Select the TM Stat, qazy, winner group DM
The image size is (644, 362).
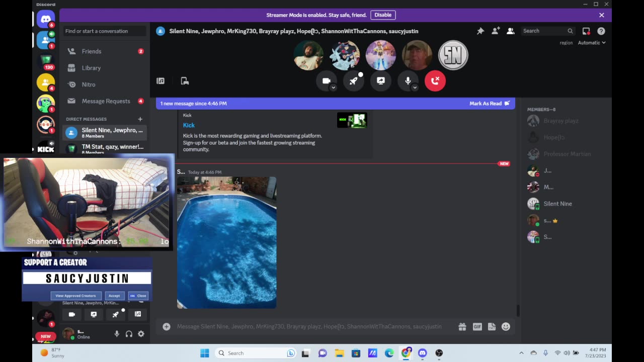tap(105, 148)
